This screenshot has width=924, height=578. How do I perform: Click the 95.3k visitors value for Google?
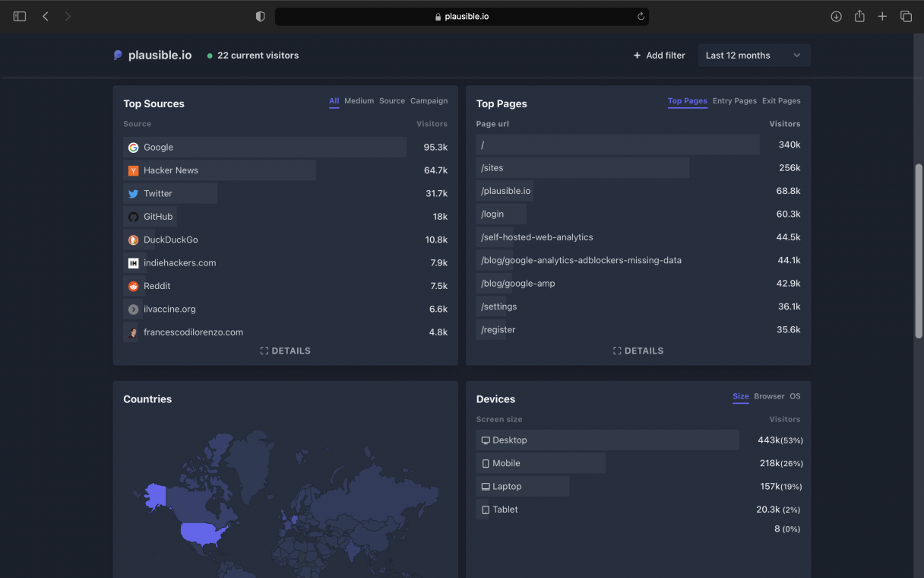[435, 148]
